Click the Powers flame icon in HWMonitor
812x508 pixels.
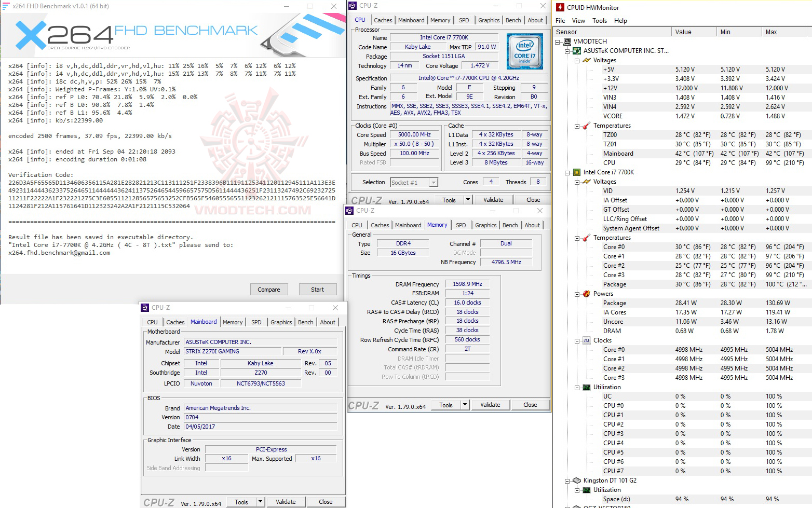586,294
